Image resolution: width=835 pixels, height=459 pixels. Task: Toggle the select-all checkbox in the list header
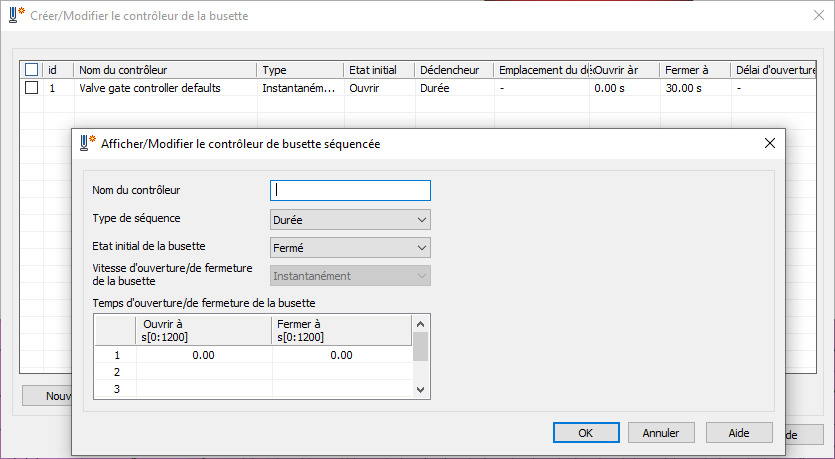point(32,70)
